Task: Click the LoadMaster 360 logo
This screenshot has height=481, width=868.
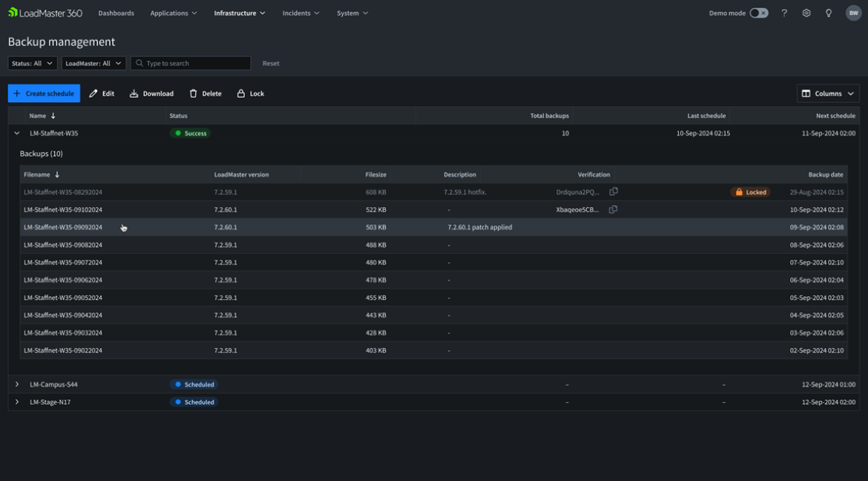Action: (45, 13)
